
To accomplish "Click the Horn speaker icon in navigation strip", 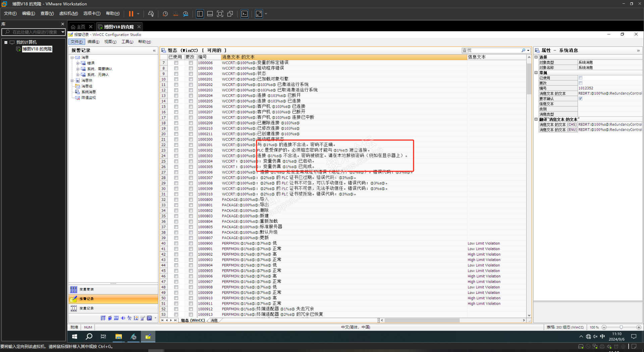I will (x=123, y=318).
